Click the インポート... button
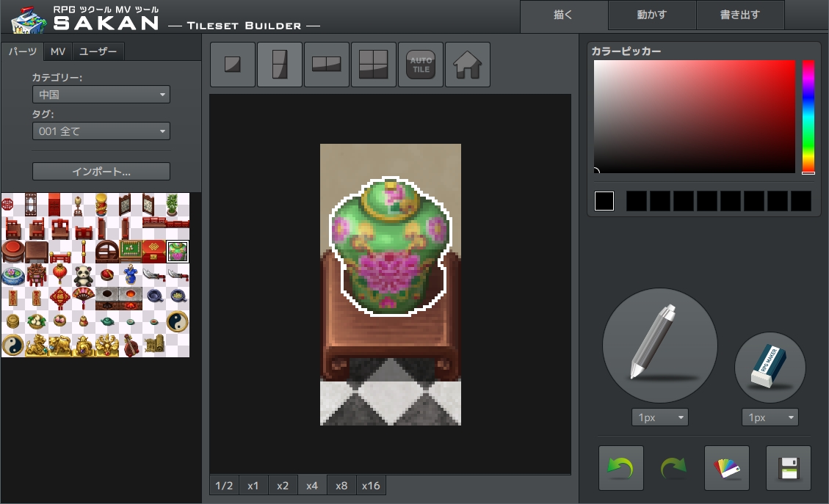 pos(101,172)
